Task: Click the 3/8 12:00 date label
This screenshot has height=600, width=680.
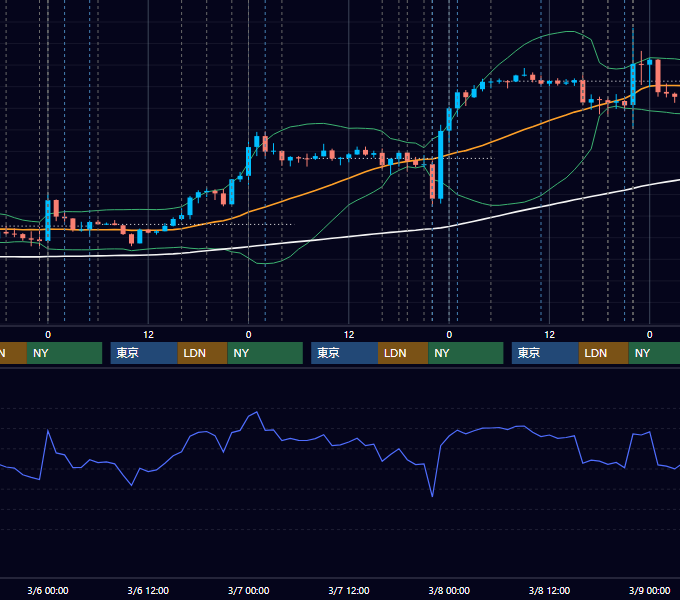Action: pyautogui.click(x=549, y=590)
